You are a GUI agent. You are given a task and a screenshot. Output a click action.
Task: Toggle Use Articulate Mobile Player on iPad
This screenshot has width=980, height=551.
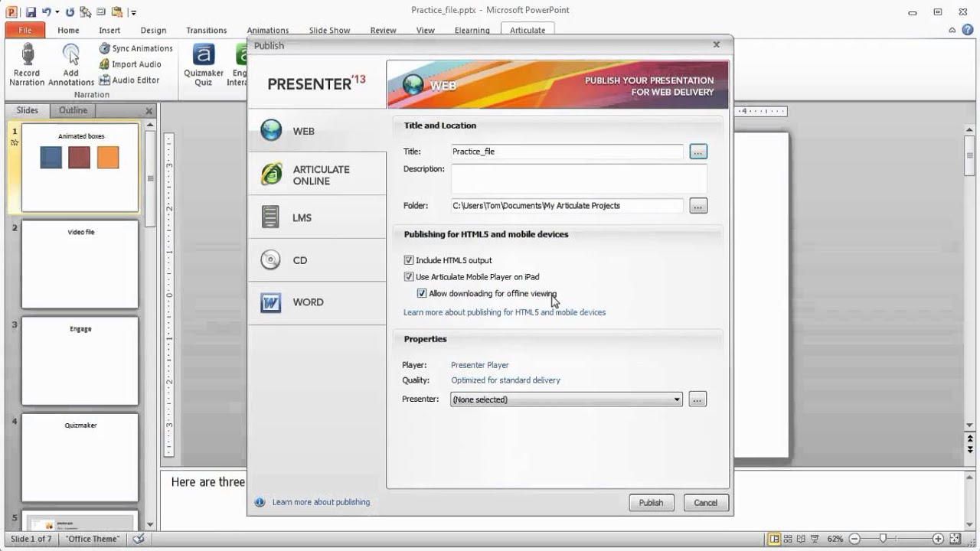coord(409,277)
